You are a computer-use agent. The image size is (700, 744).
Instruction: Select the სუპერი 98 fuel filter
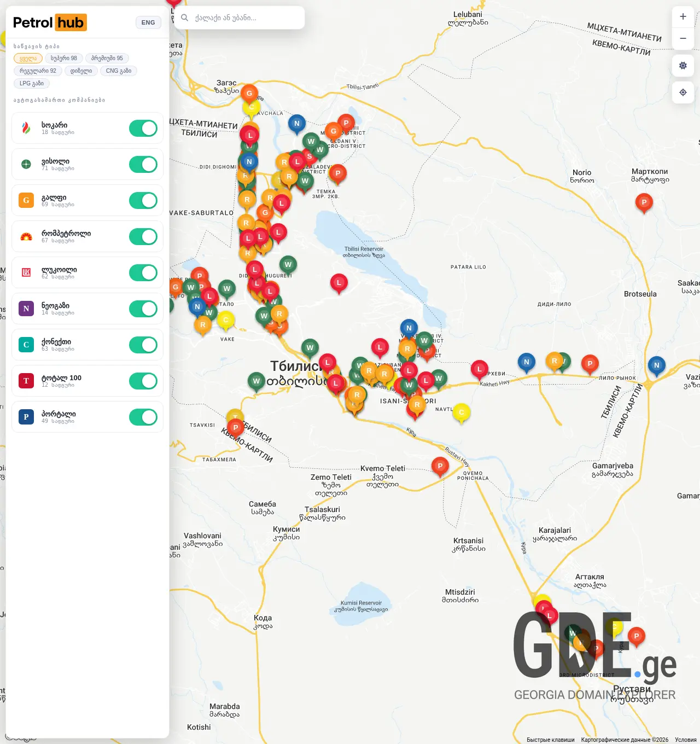point(64,59)
